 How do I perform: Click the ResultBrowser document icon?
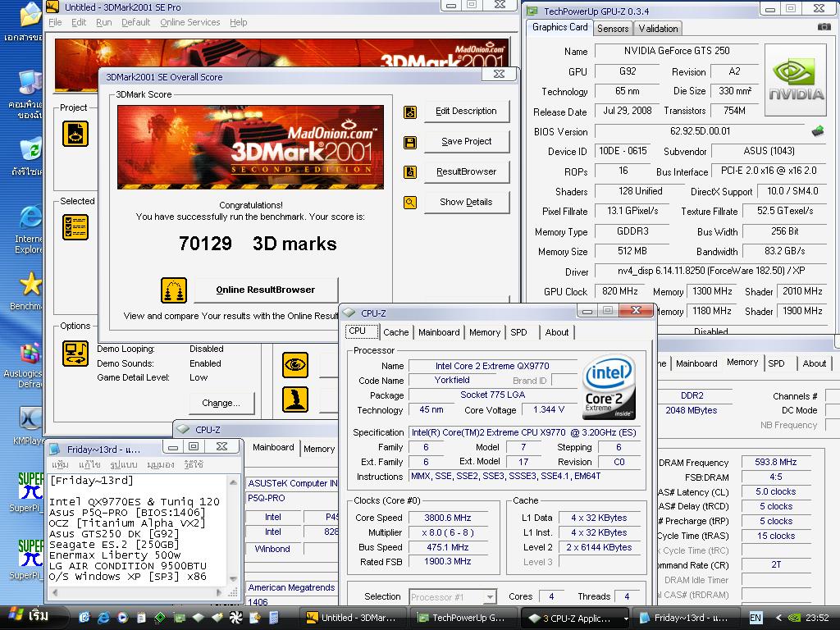410,172
